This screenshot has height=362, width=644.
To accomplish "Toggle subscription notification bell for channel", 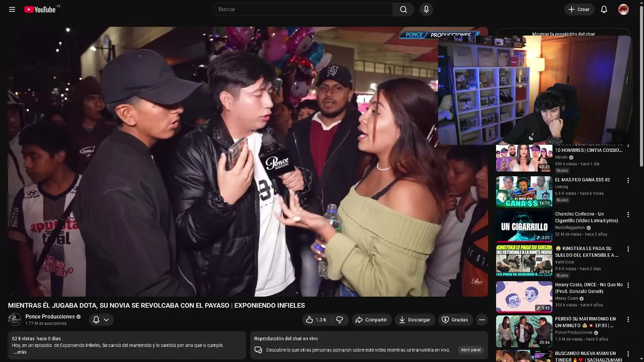I will click(x=101, y=320).
